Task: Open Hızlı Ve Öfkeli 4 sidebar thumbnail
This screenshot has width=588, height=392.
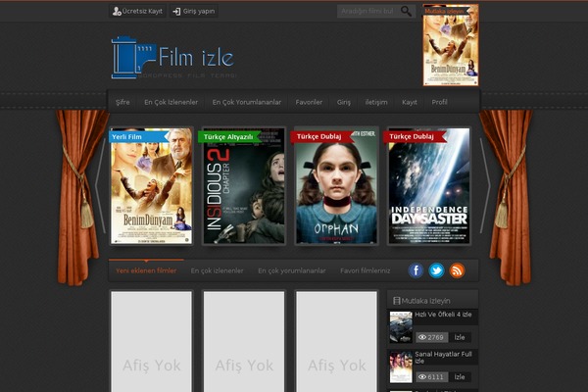Action: tap(401, 326)
